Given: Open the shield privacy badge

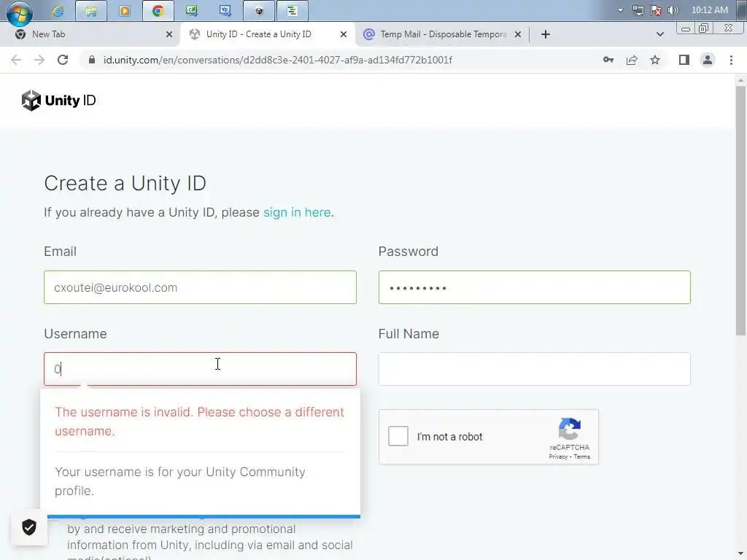Looking at the screenshot, I should pos(29,527).
